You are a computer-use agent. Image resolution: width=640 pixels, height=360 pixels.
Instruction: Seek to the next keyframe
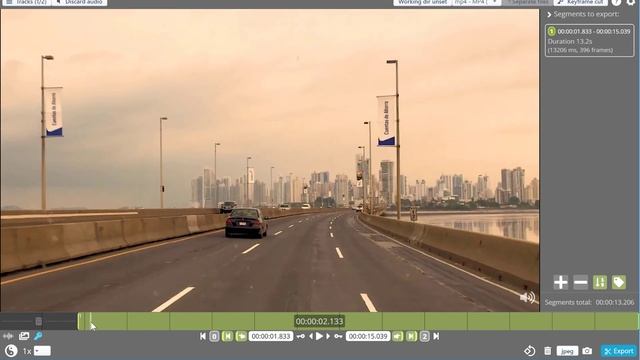click(x=338, y=336)
